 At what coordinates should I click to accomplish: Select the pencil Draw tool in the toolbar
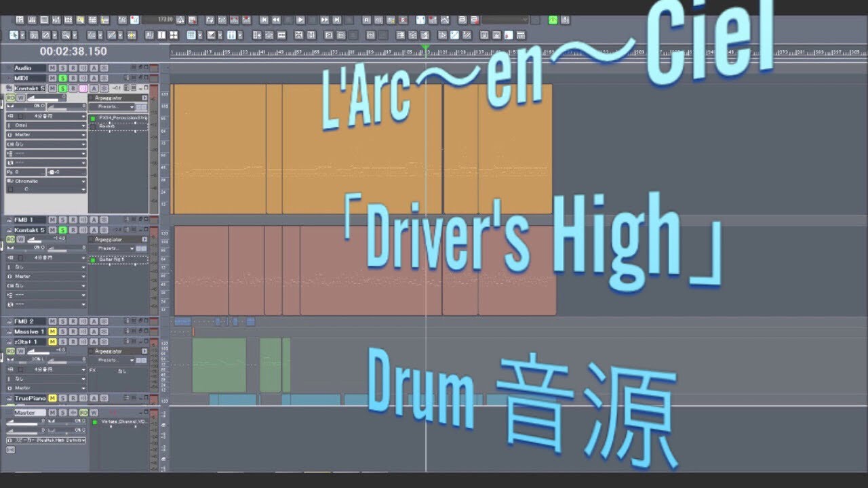coord(111,35)
